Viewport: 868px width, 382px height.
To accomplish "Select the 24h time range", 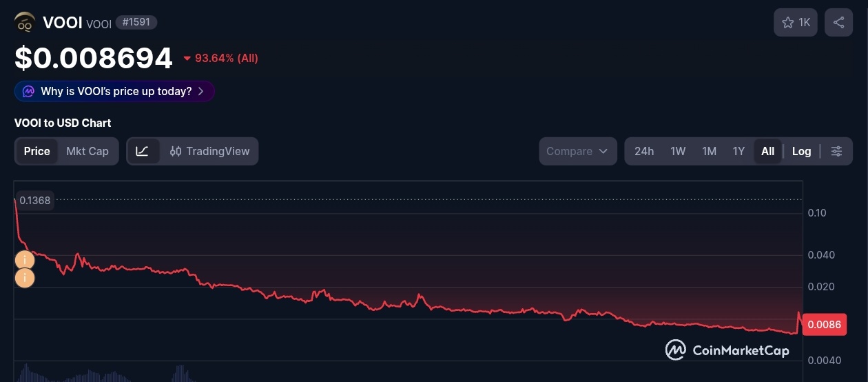I will point(644,151).
